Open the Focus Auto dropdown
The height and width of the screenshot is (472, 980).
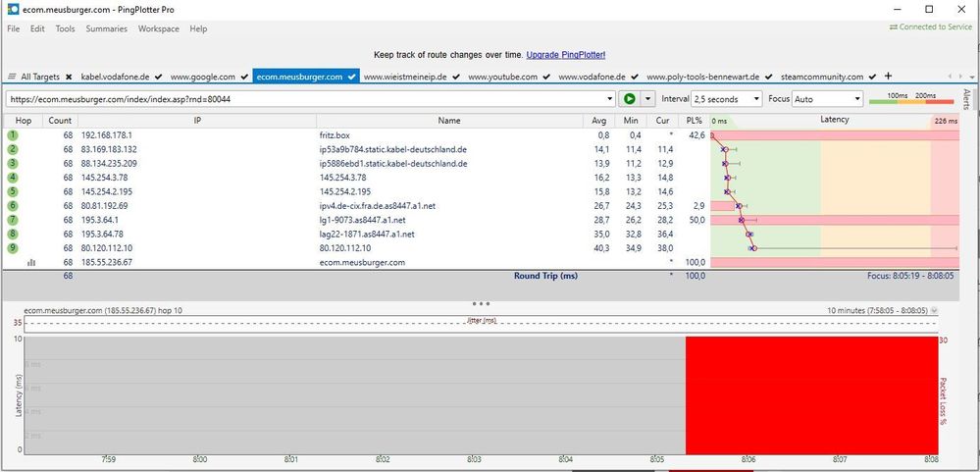(x=828, y=99)
